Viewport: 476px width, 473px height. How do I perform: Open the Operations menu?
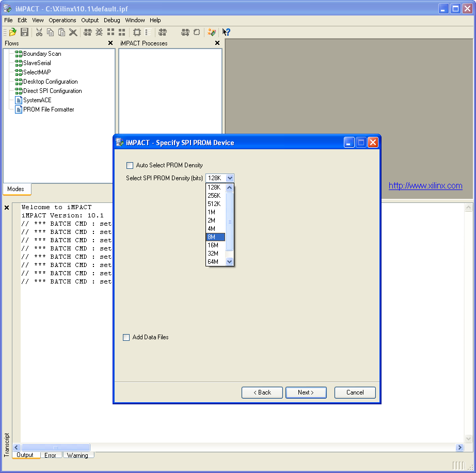click(x=62, y=20)
